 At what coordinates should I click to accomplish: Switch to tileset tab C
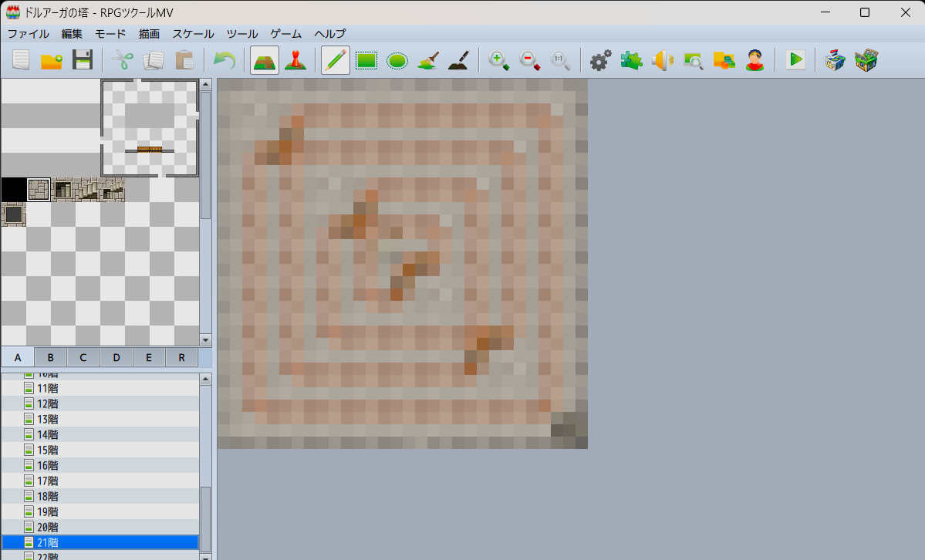pos(83,358)
